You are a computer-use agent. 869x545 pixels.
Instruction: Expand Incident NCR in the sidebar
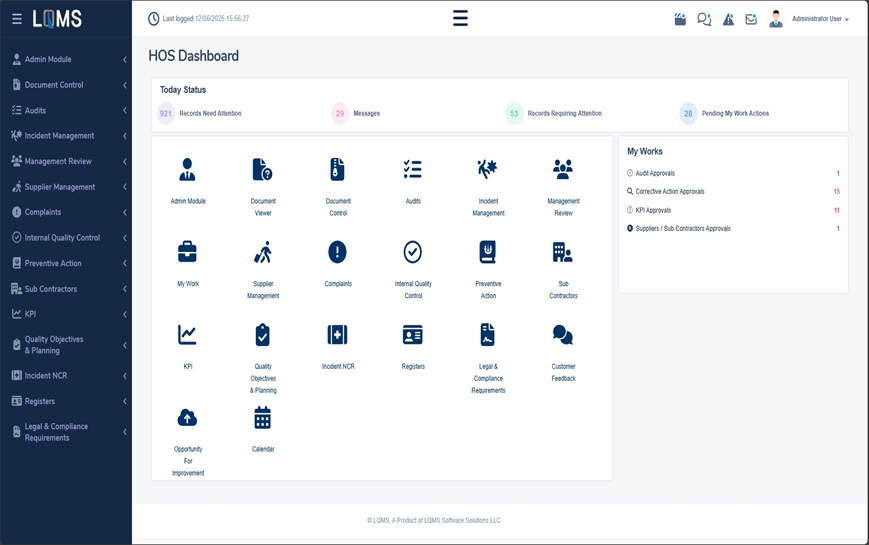tap(67, 375)
